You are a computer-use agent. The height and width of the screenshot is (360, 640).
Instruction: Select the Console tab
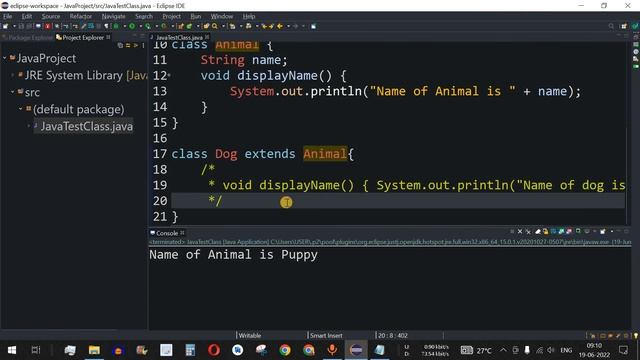pyautogui.click(x=167, y=233)
